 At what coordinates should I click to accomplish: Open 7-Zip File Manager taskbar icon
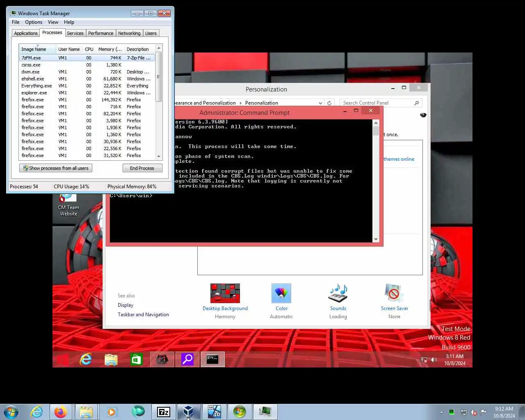coord(163,411)
